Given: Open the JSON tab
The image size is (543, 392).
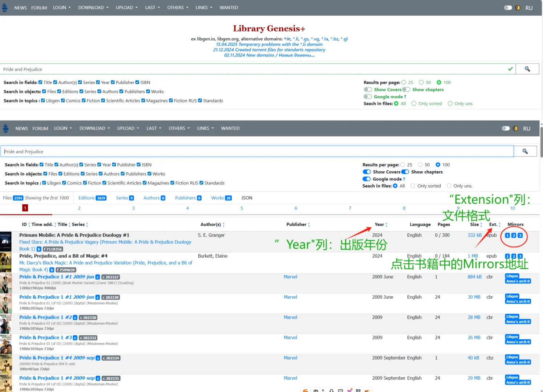Looking at the screenshot, I should [247, 198].
